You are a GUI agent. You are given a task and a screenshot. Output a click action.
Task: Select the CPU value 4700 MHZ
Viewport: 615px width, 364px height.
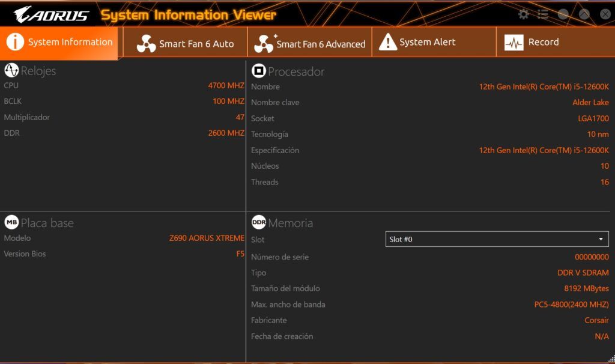[226, 85]
